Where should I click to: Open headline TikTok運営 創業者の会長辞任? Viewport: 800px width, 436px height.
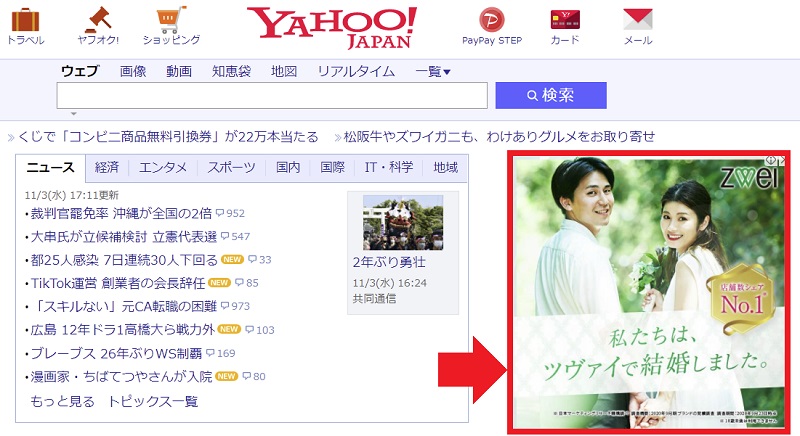[118, 283]
